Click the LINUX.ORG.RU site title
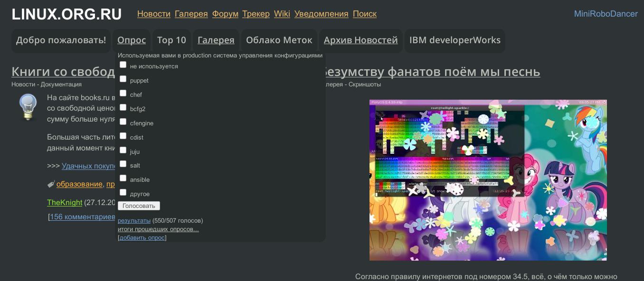 click(x=66, y=14)
